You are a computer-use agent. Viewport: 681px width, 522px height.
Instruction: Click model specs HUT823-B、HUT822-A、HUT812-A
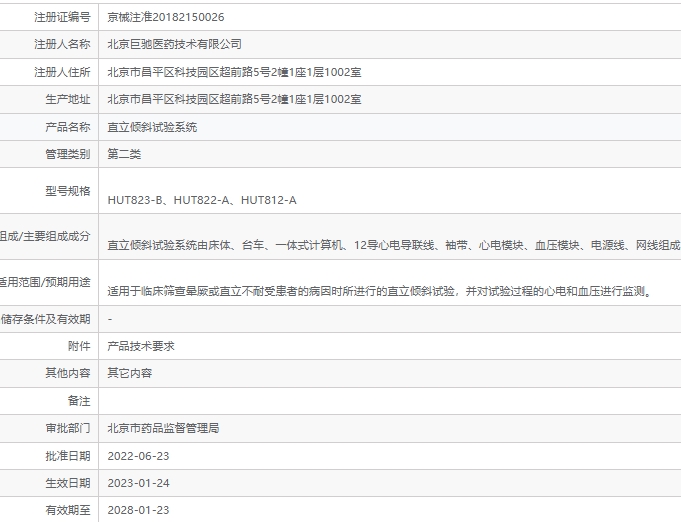202,200
